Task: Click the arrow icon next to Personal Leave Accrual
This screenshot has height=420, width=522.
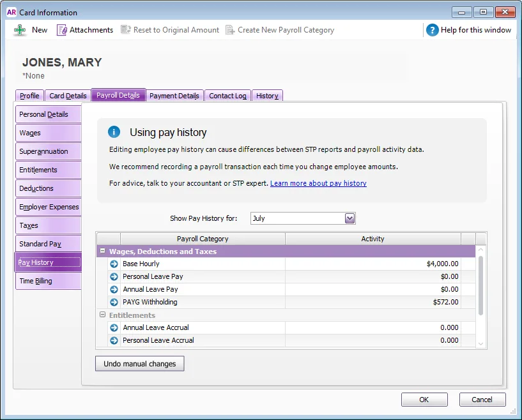Action: coord(114,340)
